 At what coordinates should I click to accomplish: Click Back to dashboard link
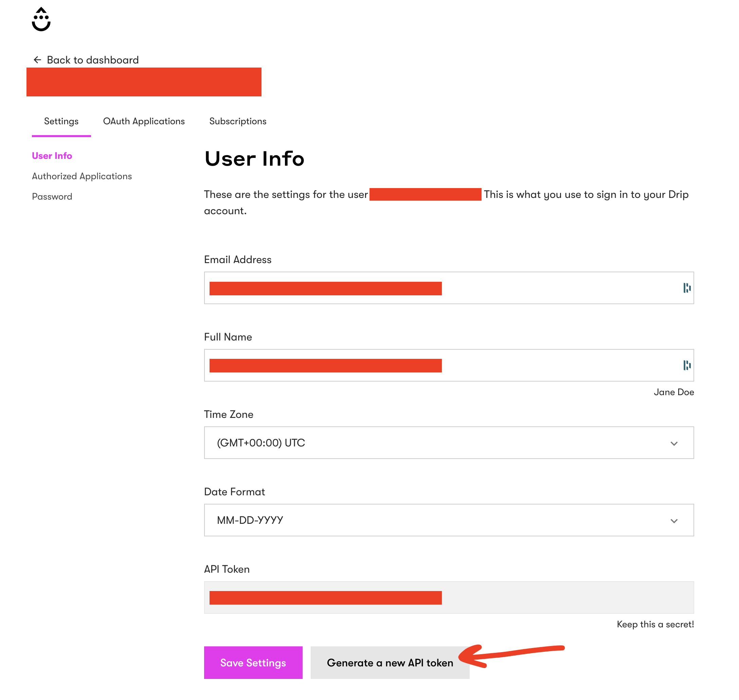pos(93,60)
